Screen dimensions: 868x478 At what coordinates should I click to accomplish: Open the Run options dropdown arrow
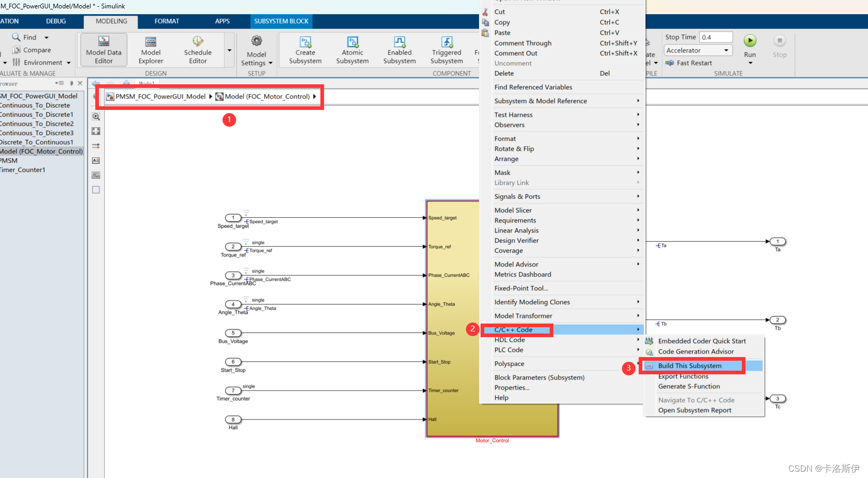coord(750,63)
